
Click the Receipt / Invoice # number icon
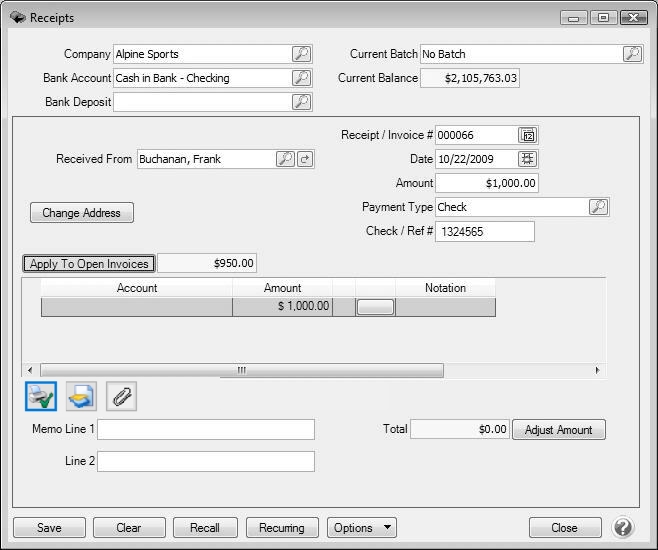point(528,135)
